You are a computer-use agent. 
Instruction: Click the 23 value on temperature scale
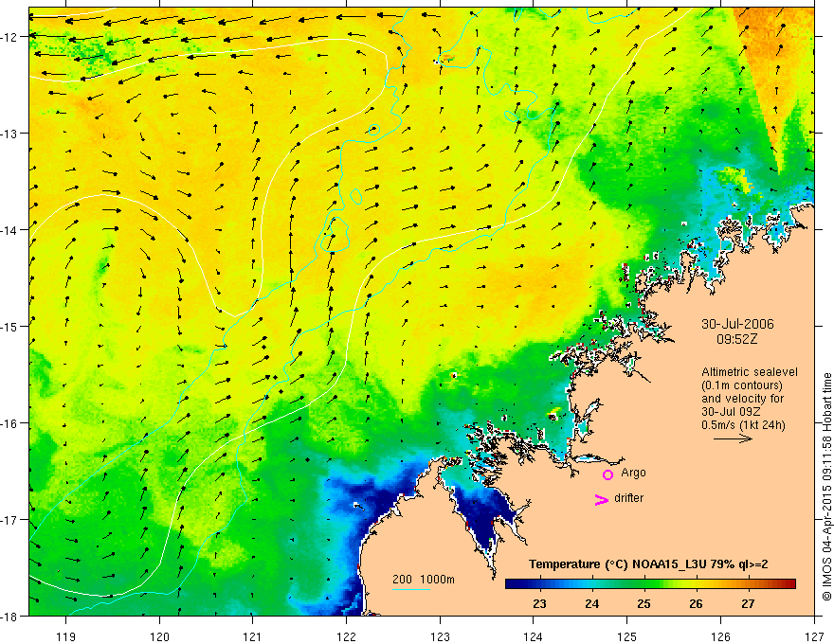(x=539, y=604)
